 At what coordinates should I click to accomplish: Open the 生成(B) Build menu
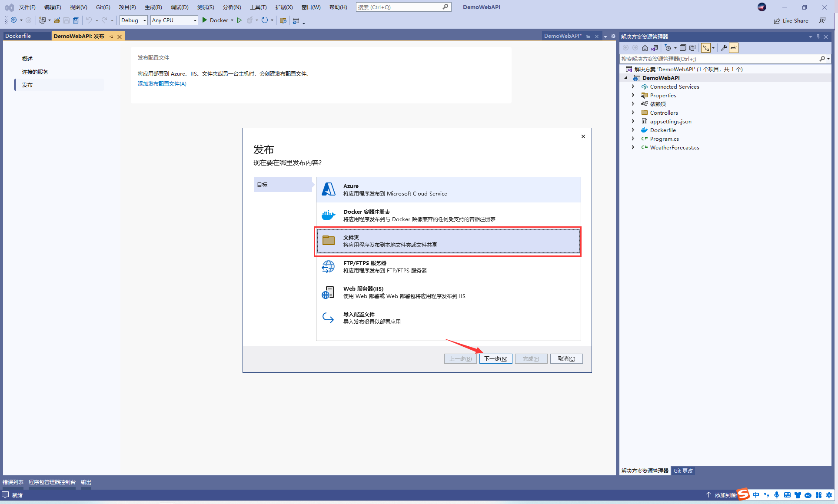click(x=153, y=7)
